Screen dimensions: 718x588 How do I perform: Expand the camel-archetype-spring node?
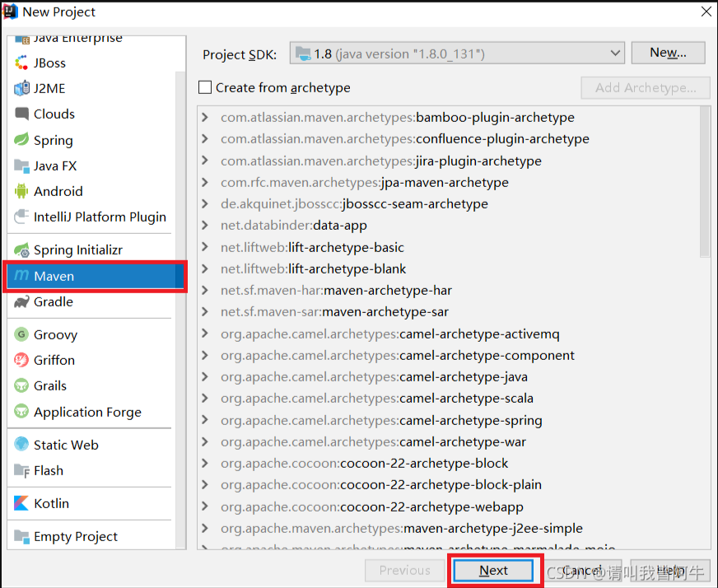(205, 420)
